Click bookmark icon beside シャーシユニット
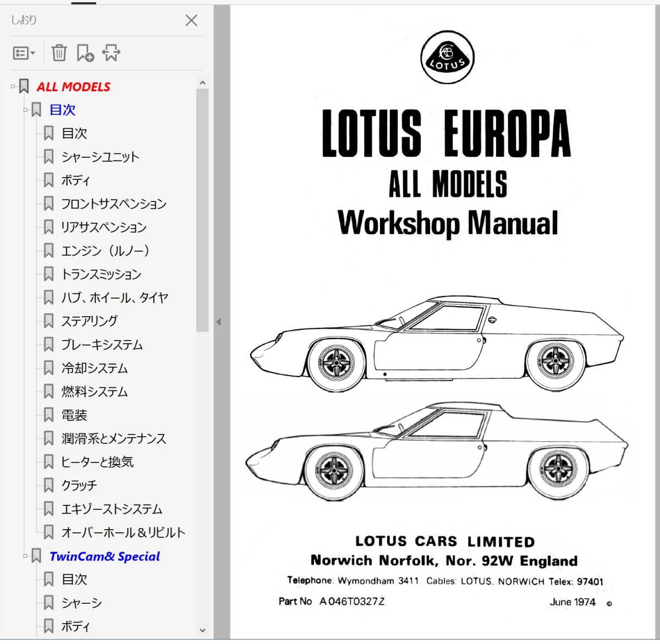660x644 pixels. pyautogui.click(x=48, y=157)
